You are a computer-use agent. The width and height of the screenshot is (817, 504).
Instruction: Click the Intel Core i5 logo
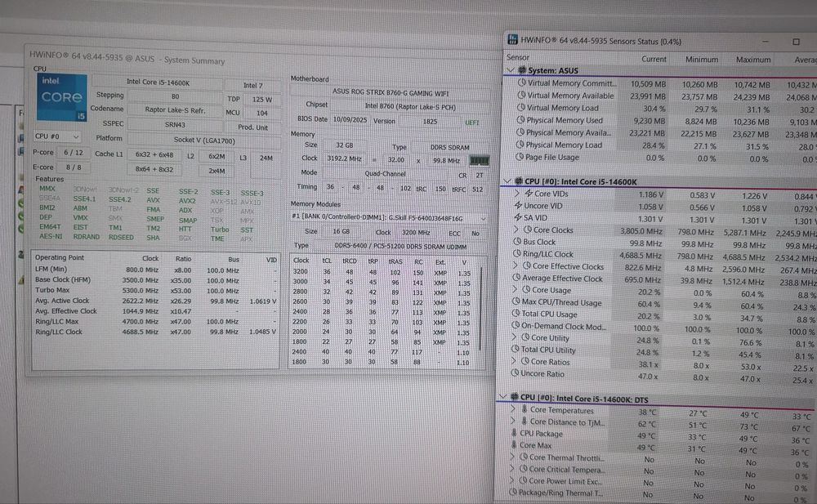[x=61, y=97]
